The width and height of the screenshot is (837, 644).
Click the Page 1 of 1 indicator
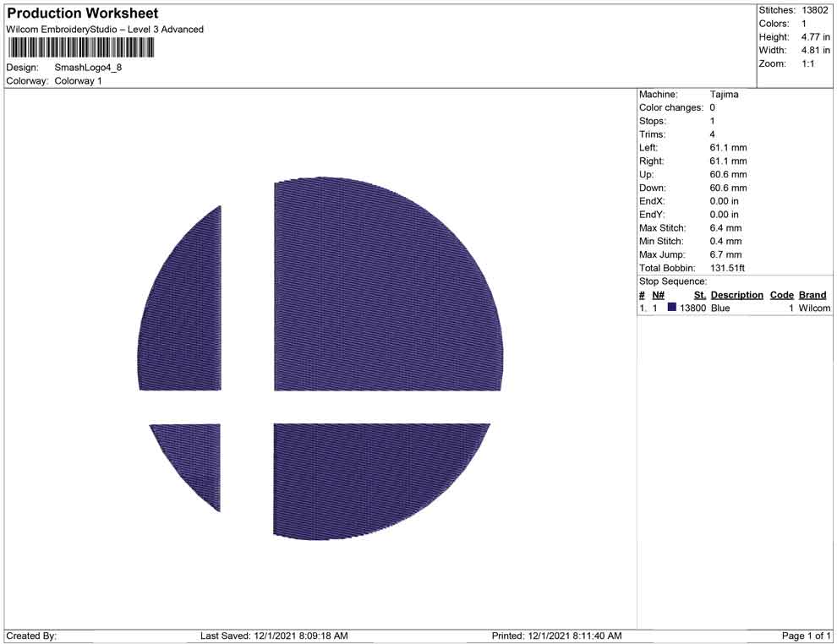(x=806, y=636)
